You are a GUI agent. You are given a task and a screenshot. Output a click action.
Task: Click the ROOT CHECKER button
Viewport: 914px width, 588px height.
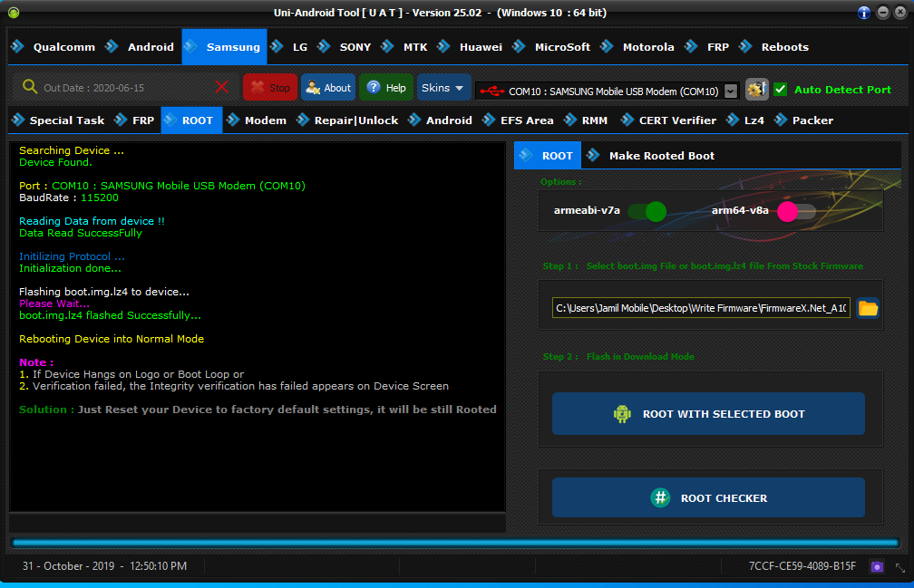[708, 497]
